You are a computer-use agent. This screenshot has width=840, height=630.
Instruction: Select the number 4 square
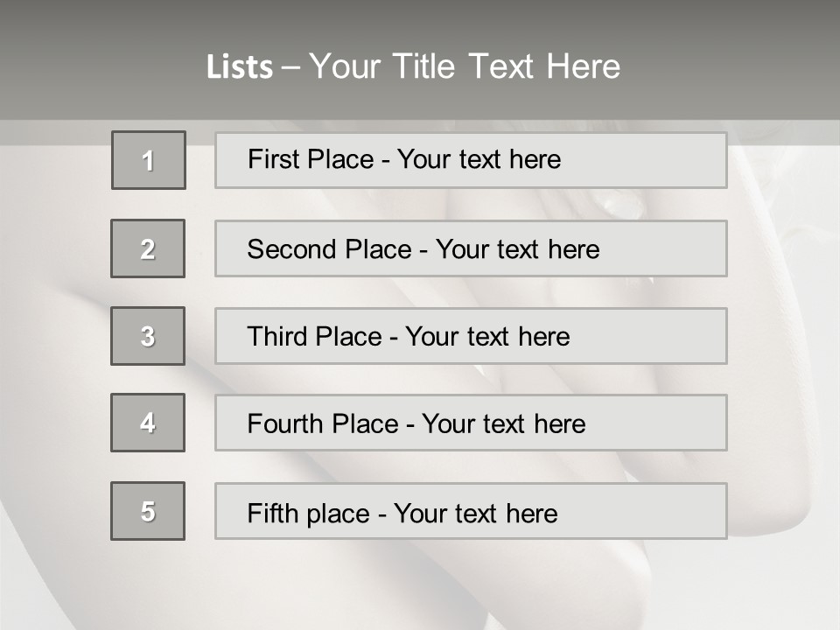tap(148, 423)
